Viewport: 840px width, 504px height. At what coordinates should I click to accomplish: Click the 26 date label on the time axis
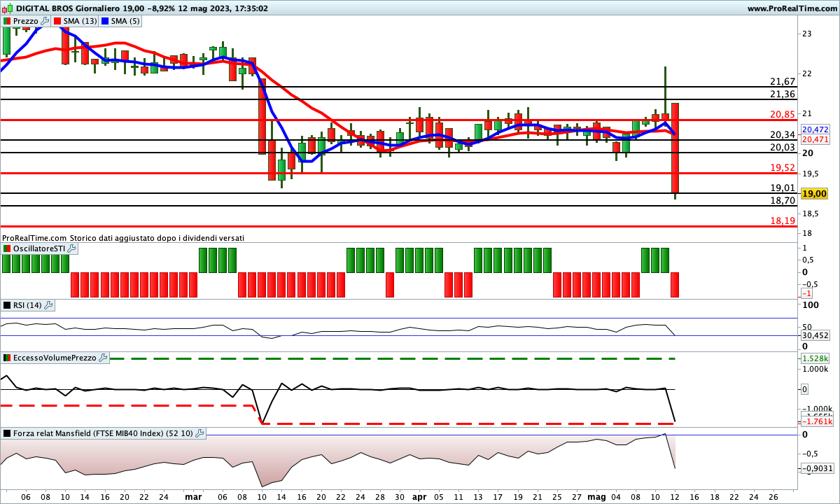click(x=773, y=496)
